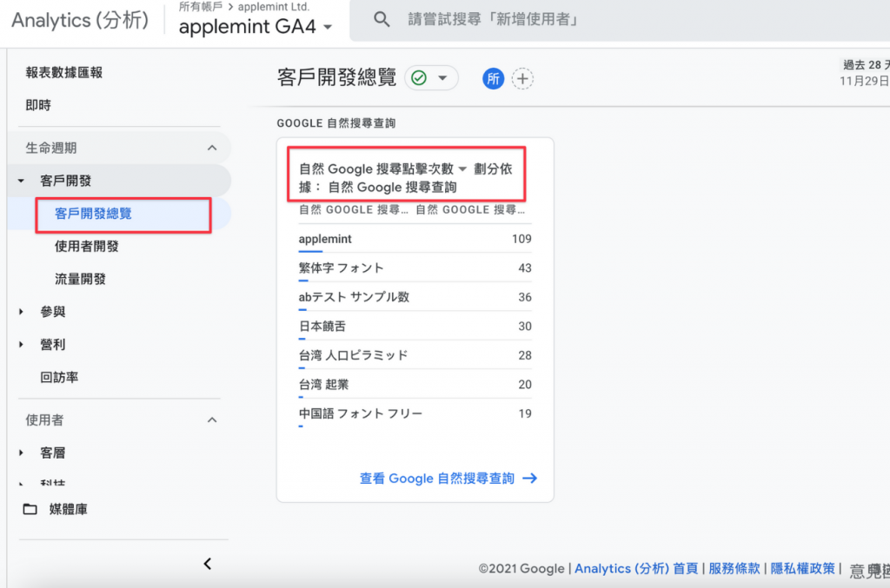Screen dimensions: 890x588
Task: Click the search magnifier icon
Action: [x=382, y=20]
